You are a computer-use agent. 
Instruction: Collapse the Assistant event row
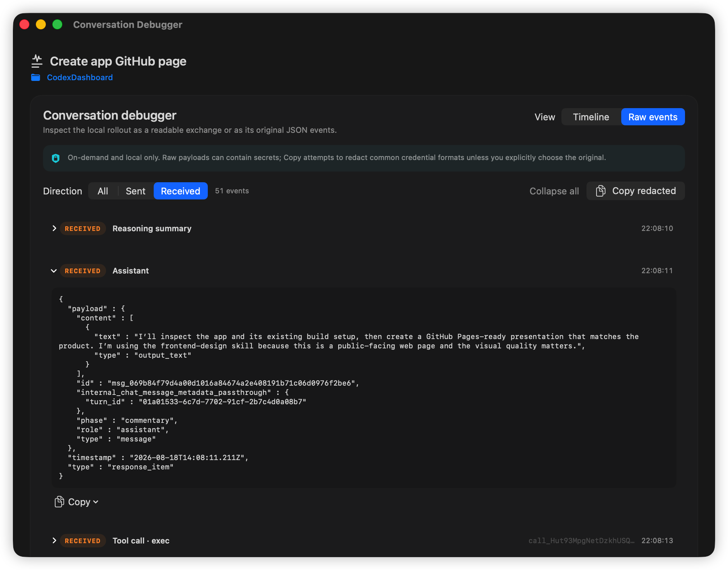(54, 271)
